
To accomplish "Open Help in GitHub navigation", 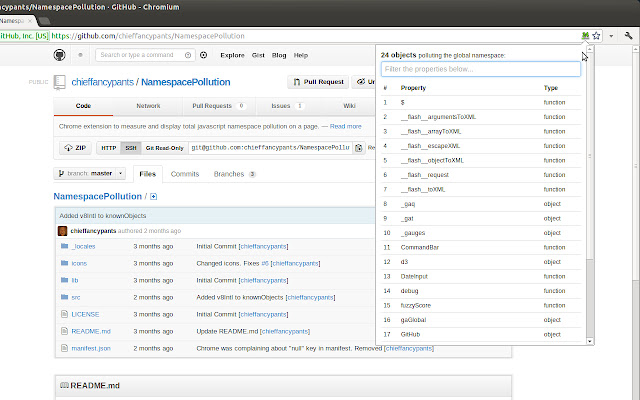I will click(301, 55).
